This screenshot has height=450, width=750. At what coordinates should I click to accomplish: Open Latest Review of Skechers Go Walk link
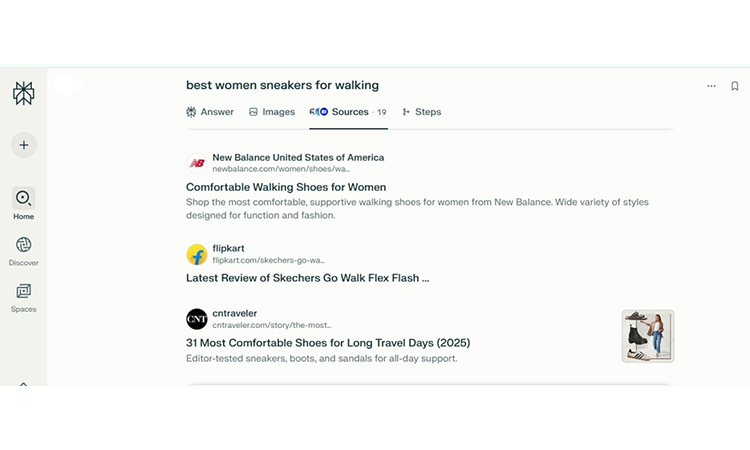[x=307, y=278]
